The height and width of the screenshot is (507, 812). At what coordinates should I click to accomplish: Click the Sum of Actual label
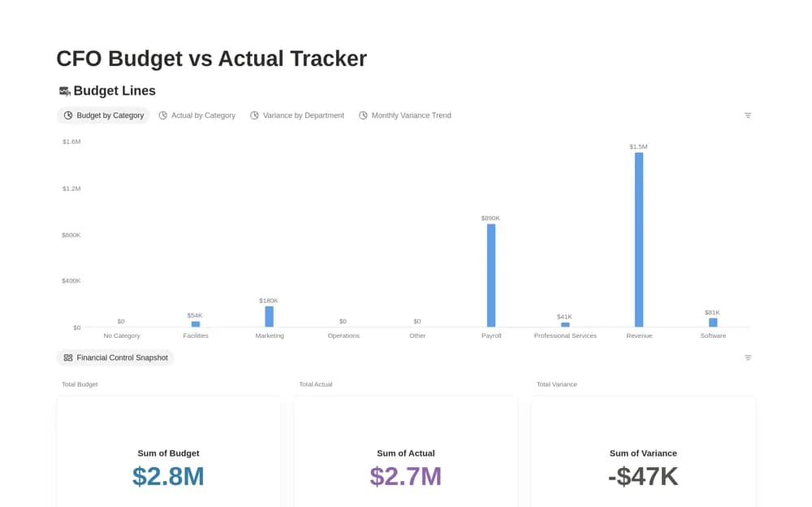tap(406, 453)
